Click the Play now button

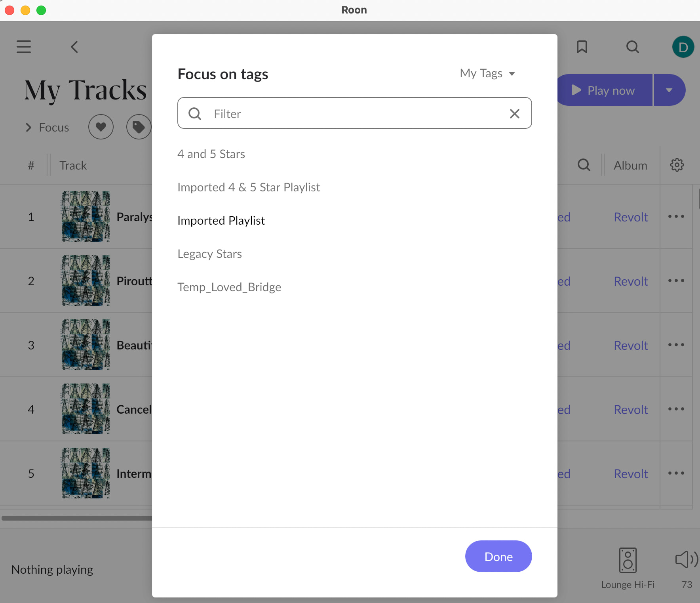pyautogui.click(x=605, y=90)
